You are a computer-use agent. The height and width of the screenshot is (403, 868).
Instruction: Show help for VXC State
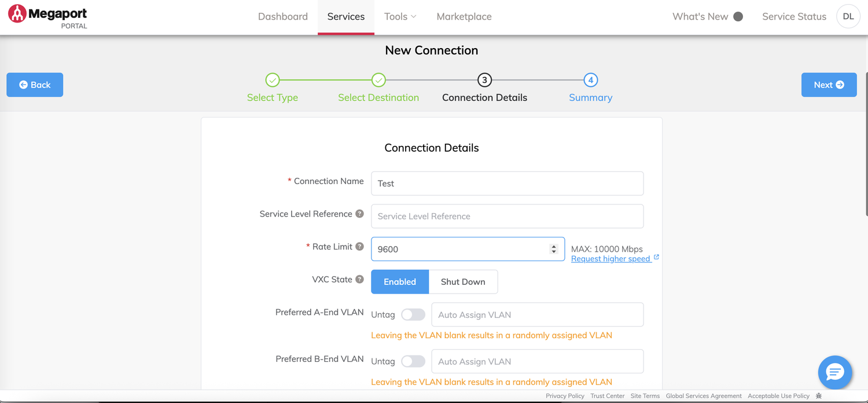tap(359, 279)
